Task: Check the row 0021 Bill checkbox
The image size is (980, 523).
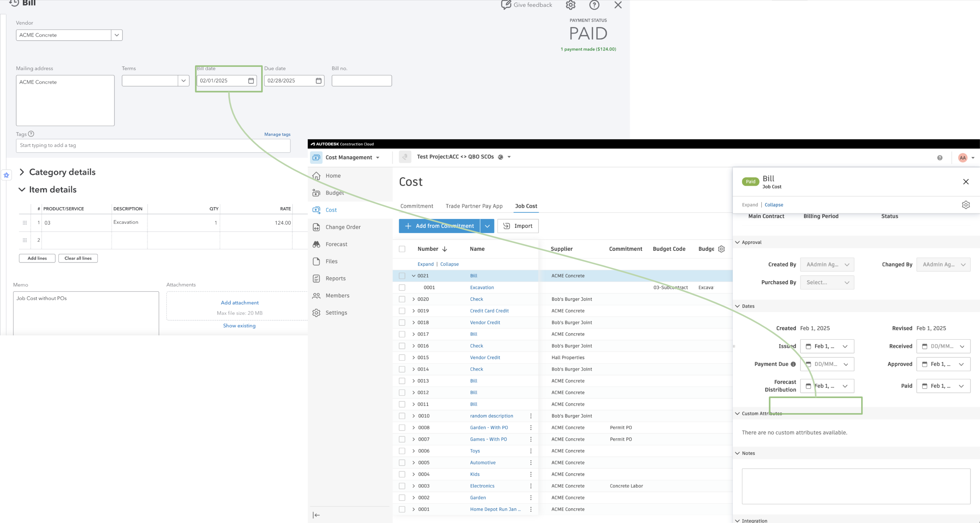Action: (402, 276)
